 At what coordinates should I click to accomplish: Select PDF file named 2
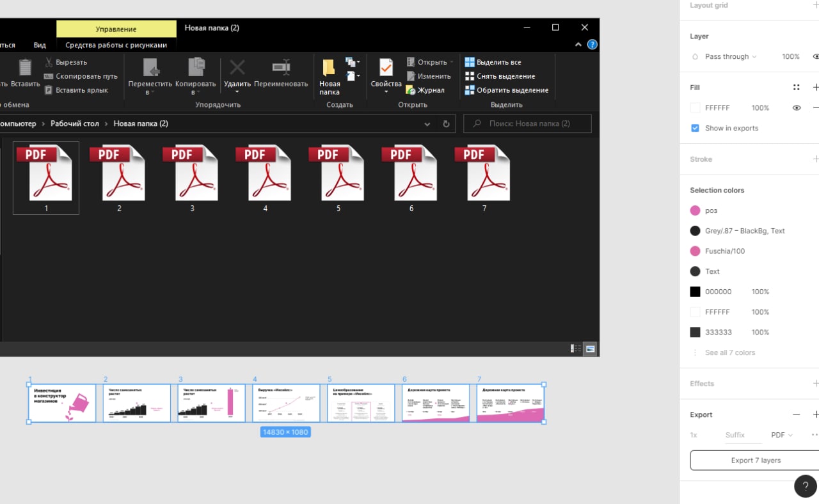119,178
